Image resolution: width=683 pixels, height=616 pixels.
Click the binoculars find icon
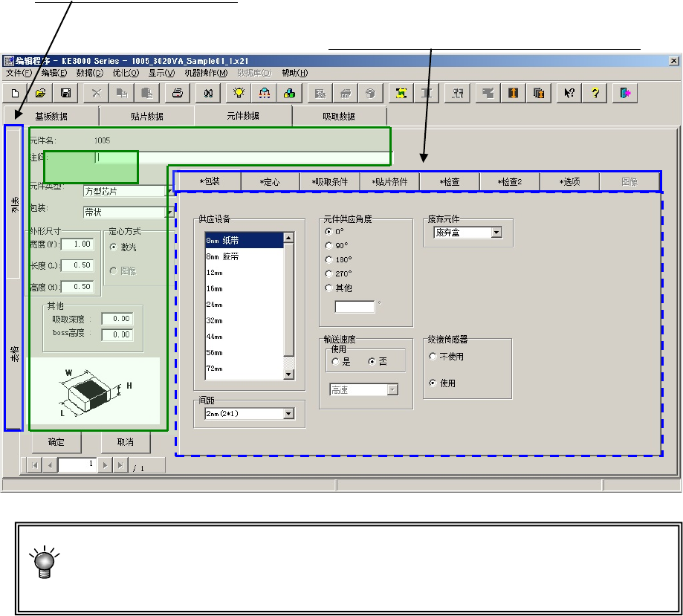coord(208,93)
